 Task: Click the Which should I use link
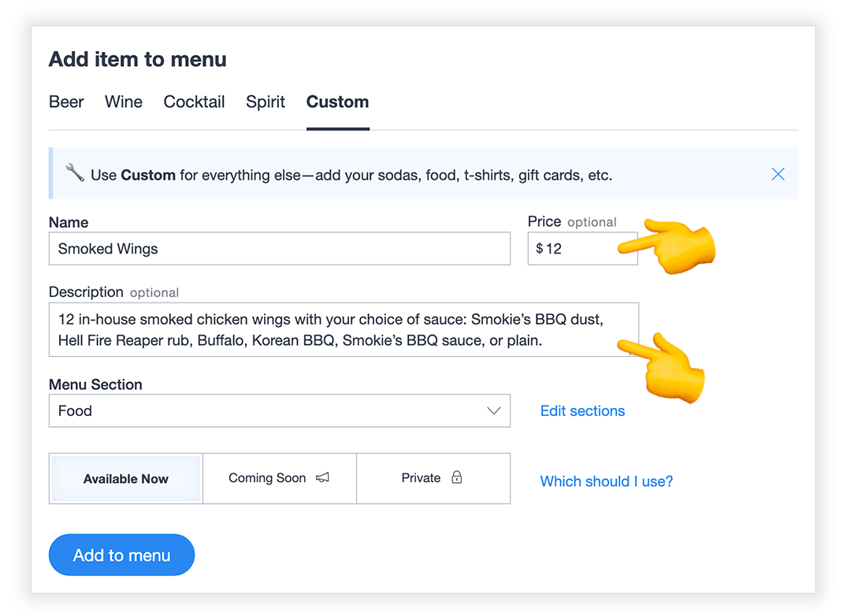[x=606, y=481]
